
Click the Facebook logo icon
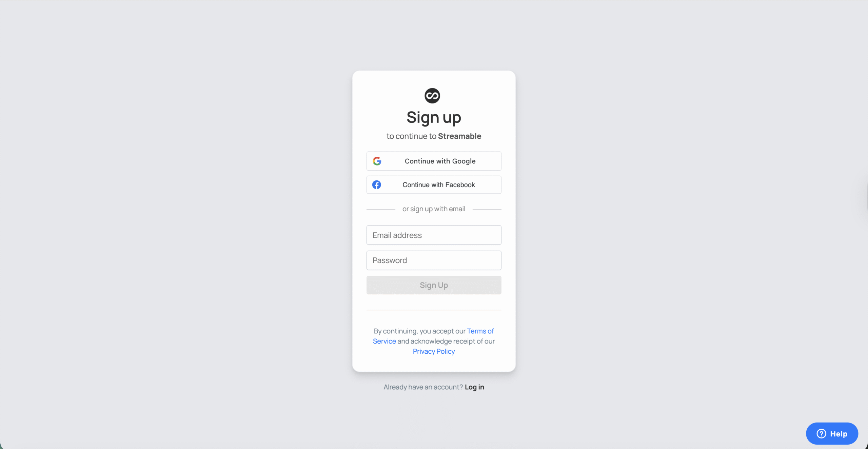[377, 185]
